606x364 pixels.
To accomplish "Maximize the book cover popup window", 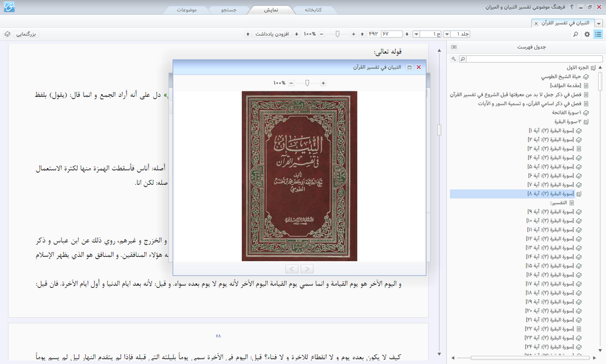I will pos(409,67).
